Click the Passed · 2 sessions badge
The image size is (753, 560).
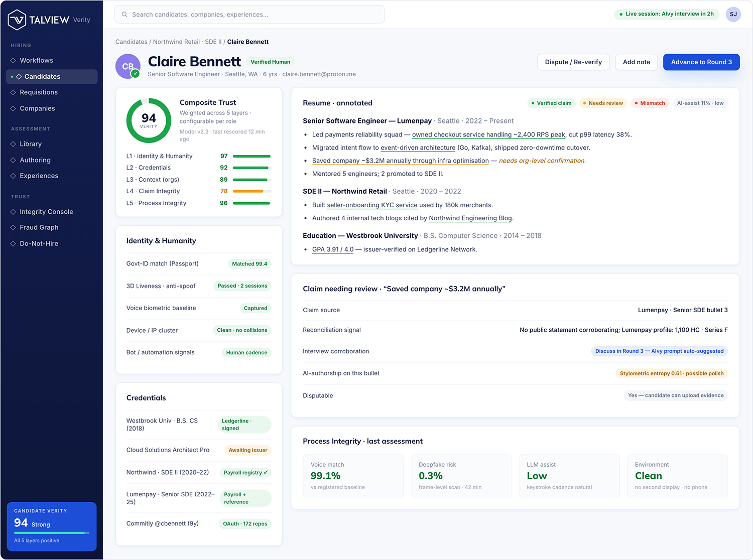(x=242, y=286)
